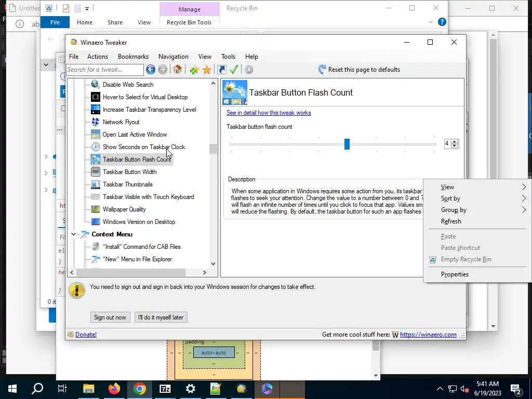Viewport: 532px width, 399px height.
Task: Open taskbar Search magnifier
Action: [x=37, y=389]
